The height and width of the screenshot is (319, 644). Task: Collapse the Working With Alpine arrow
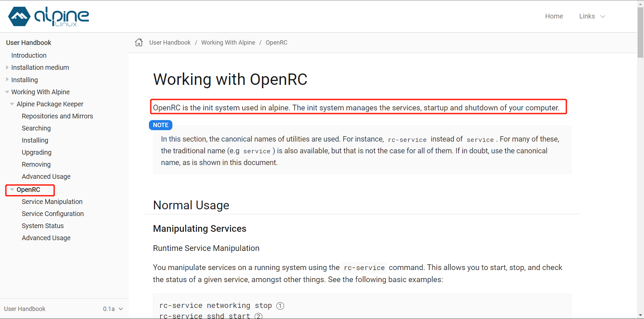tap(7, 92)
